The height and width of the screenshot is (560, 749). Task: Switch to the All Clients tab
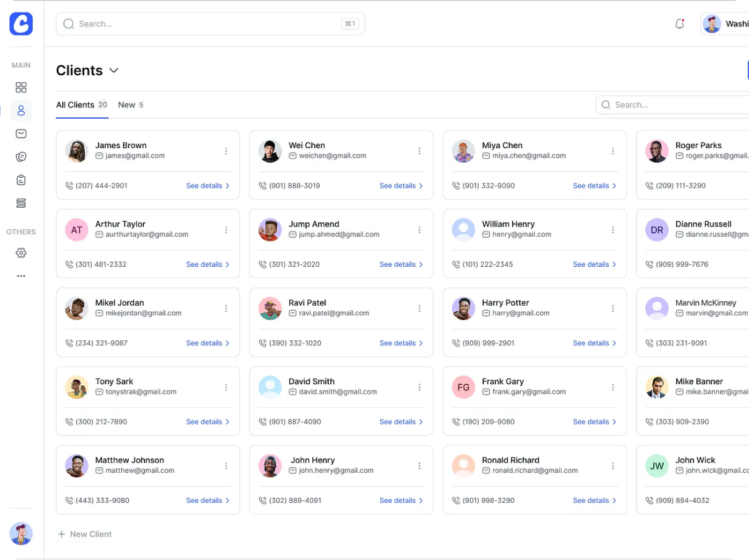pos(82,105)
